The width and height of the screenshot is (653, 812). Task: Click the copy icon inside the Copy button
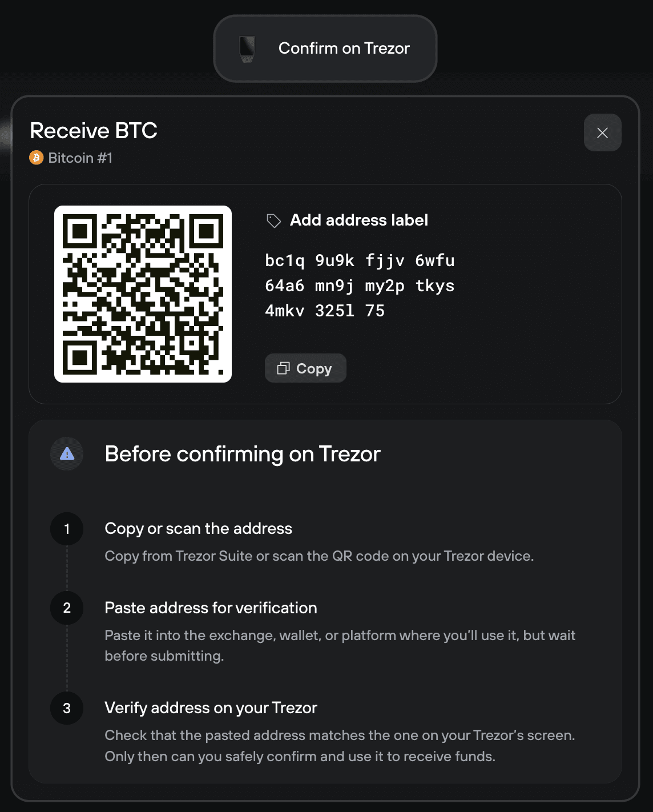pos(283,368)
